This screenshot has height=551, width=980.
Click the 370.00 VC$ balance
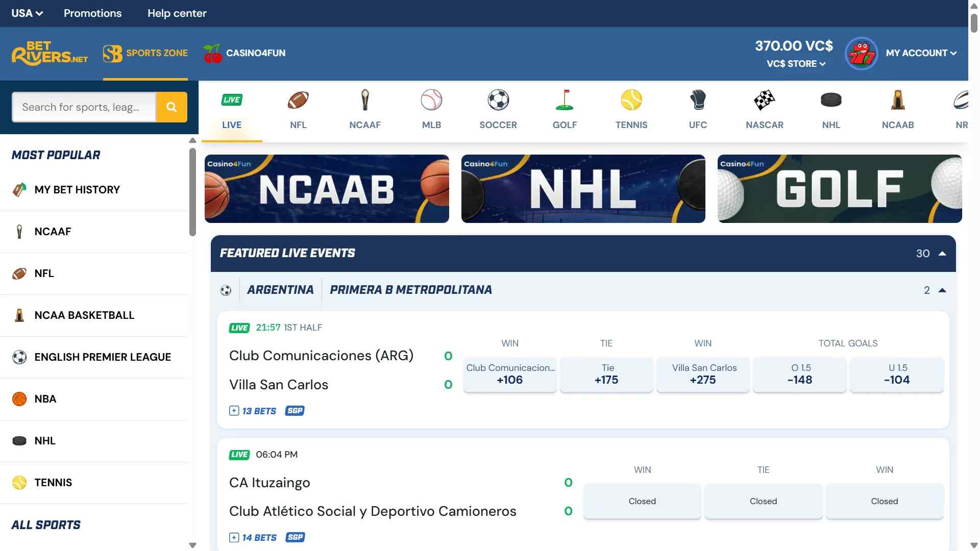794,46
